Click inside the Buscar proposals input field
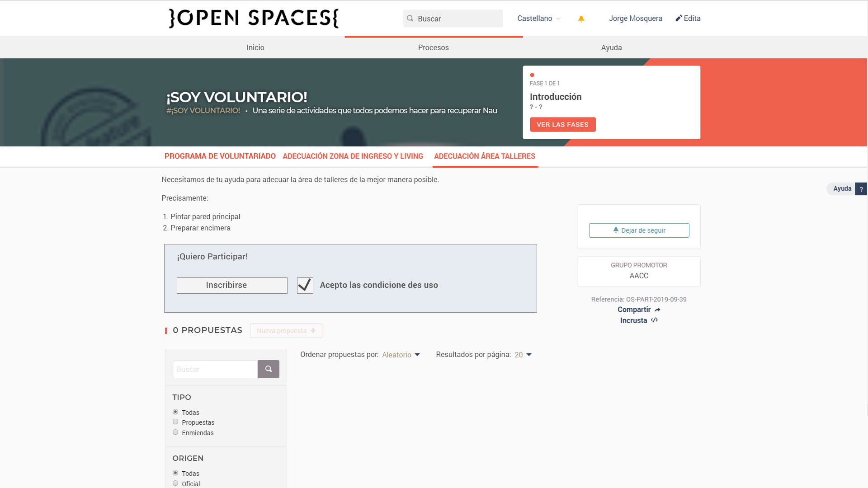Image resolution: width=868 pixels, height=488 pixels. [x=215, y=369]
